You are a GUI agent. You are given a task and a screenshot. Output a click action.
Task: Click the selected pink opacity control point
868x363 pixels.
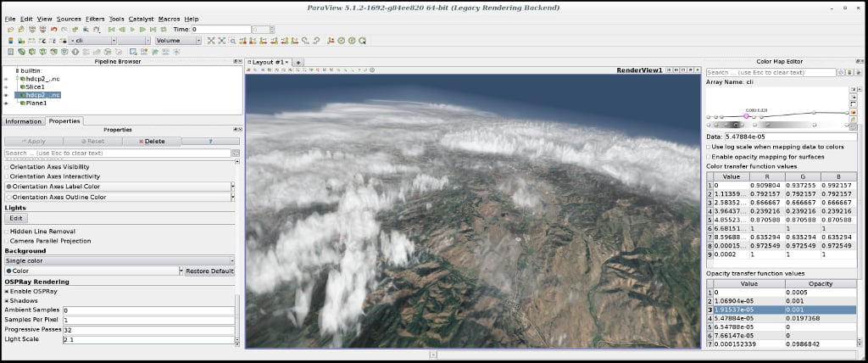(747, 116)
